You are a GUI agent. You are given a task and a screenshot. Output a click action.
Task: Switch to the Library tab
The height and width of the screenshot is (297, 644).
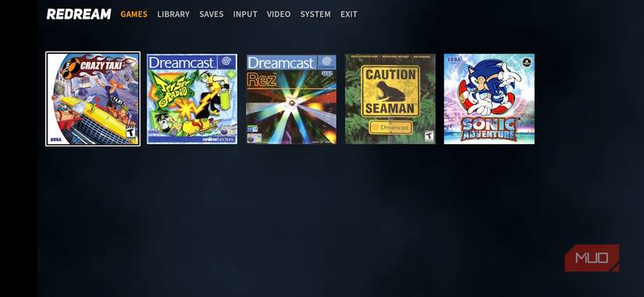click(x=173, y=14)
